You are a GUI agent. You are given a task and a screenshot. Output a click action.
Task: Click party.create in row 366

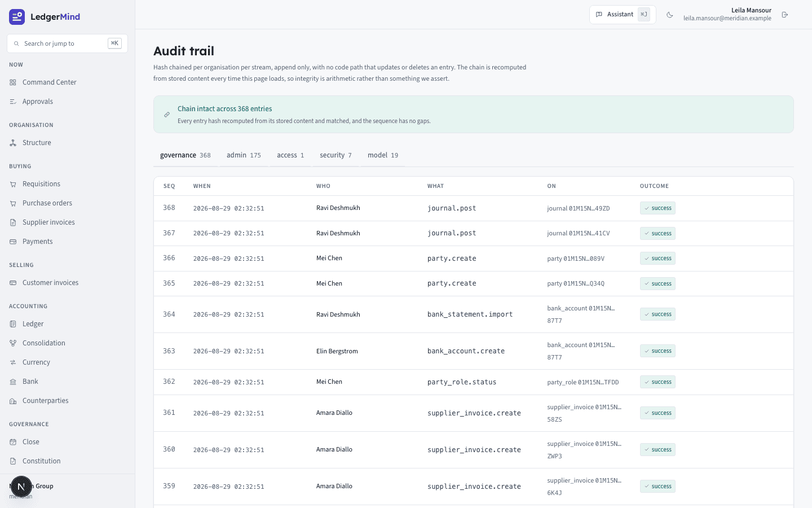[452, 259]
